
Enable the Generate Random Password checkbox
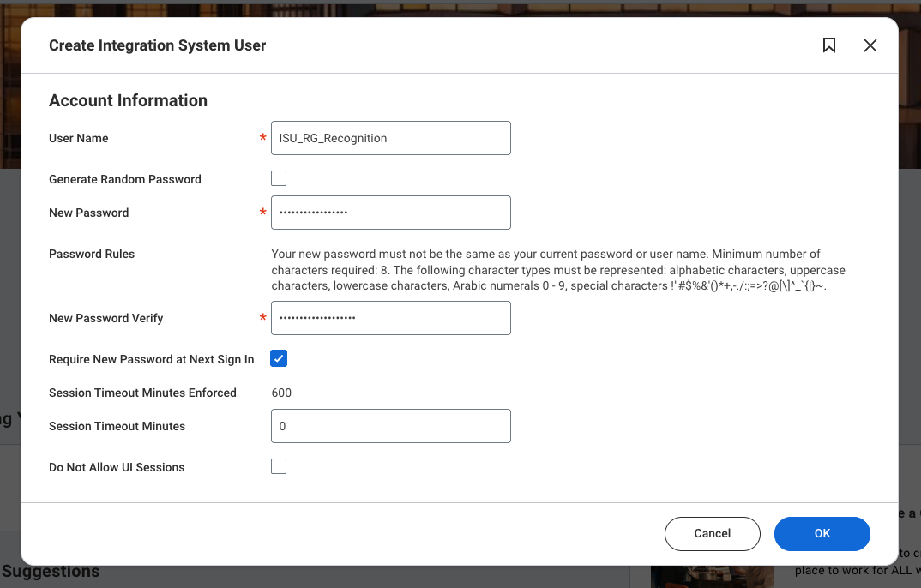point(279,178)
